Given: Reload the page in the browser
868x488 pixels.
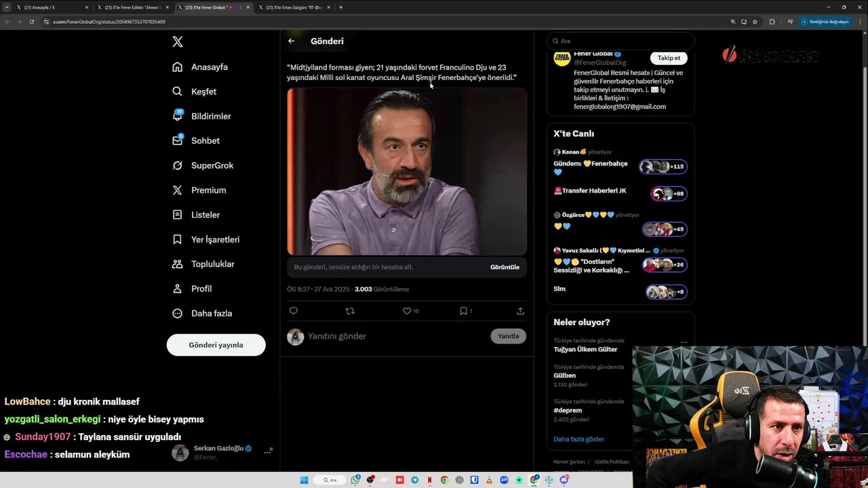Looking at the screenshot, I should (31, 22).
